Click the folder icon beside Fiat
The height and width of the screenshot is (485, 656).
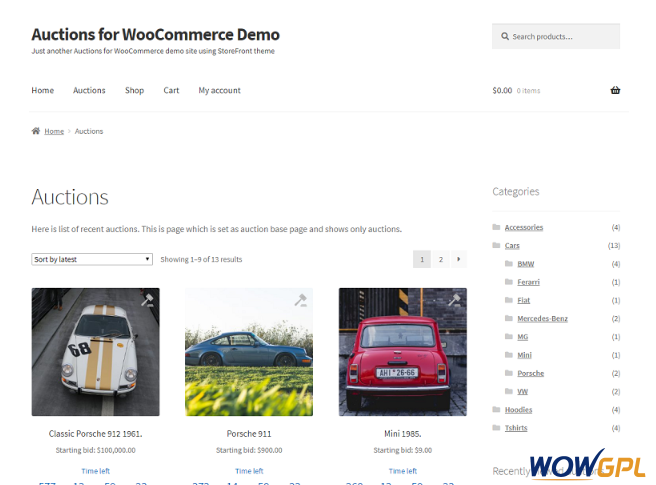pyautogui.click(x=509, y=300)
